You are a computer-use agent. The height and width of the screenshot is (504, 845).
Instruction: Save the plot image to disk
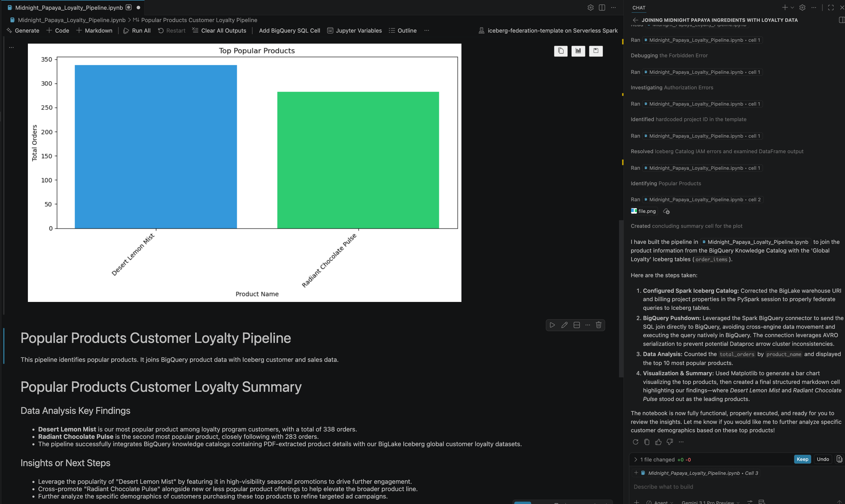pos(596,51)
